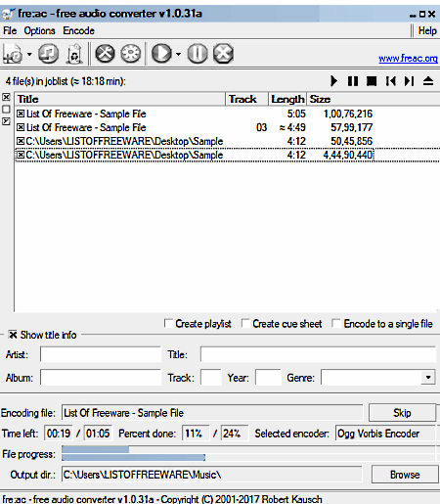
Task: Click the joblist eject button
Action: (x=428, y=81)
